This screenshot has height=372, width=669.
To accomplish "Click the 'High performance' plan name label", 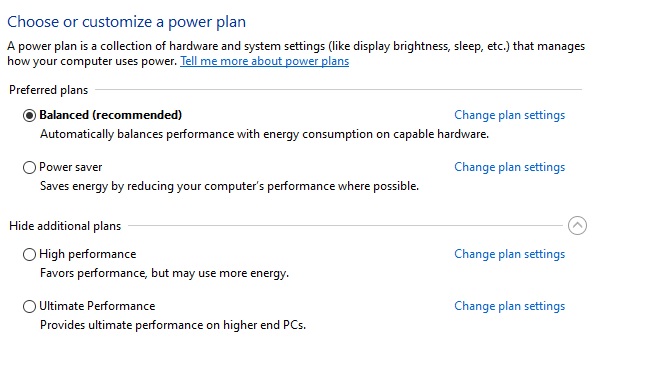I will pos(88,254).
